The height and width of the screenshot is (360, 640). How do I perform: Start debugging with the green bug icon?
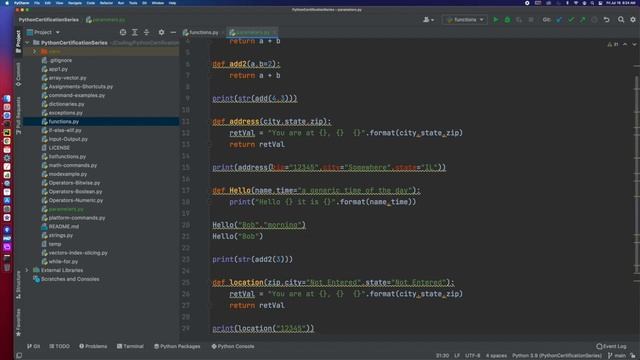point(507,20)
